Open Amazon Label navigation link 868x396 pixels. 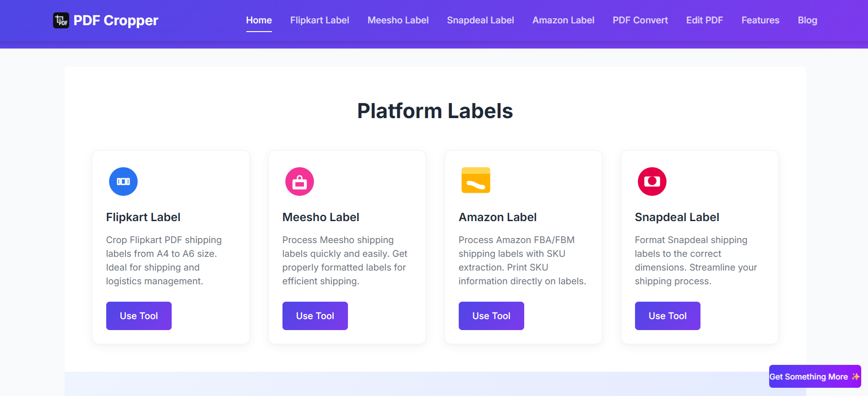(564, 20)
